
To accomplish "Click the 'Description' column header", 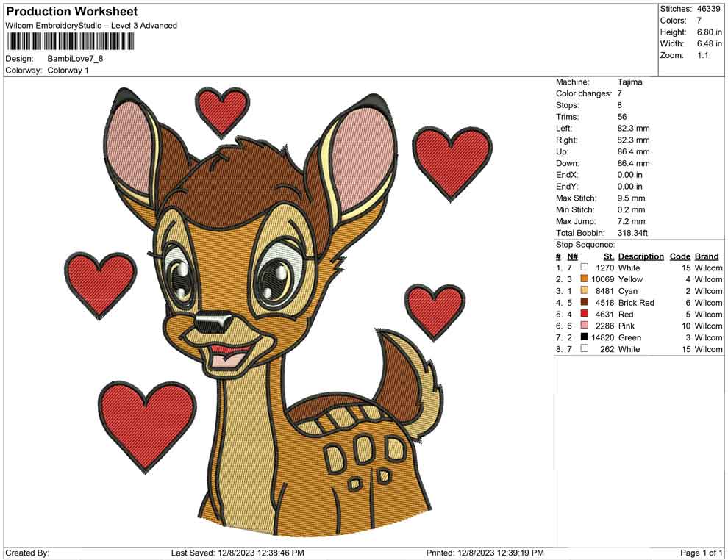I will (641, 256).
